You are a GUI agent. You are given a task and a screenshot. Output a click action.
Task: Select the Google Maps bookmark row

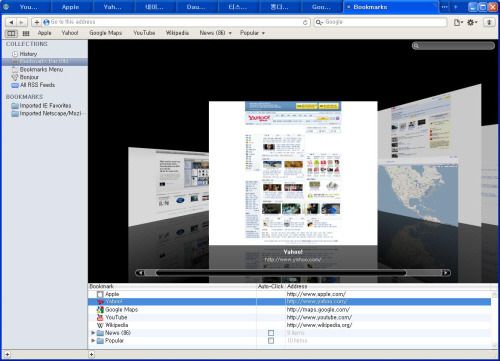289,310
